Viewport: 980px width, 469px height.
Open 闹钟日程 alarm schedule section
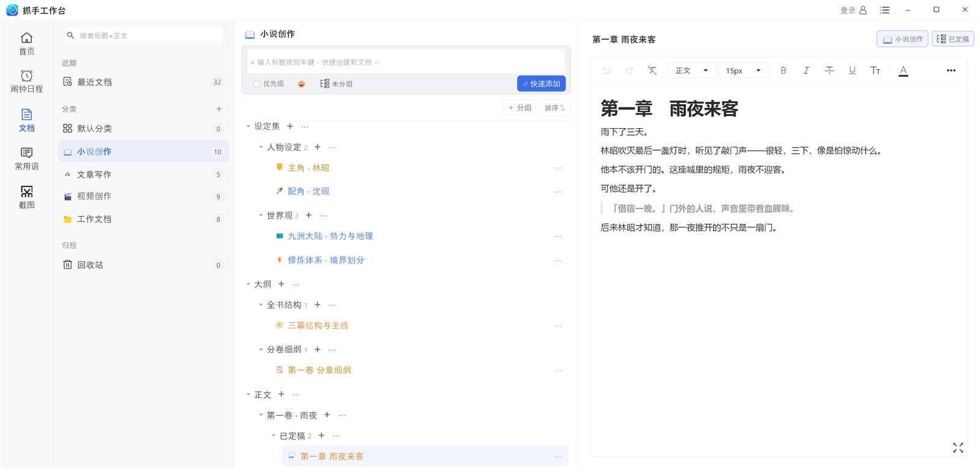(26, 82)
